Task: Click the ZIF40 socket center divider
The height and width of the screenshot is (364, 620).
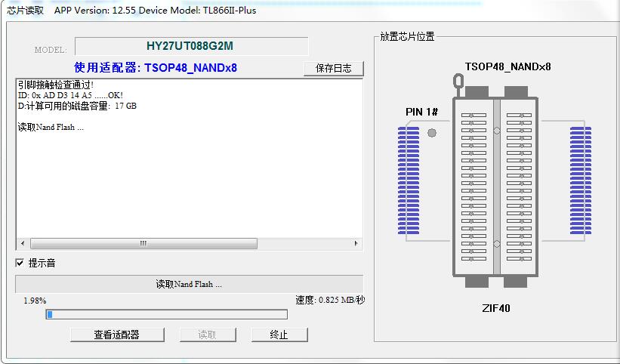Action: pos(496,185)
